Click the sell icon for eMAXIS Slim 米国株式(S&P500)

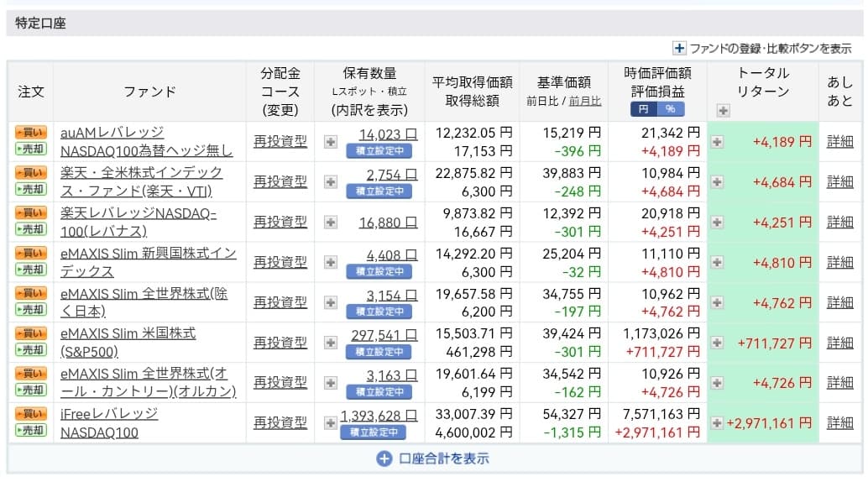31,349
